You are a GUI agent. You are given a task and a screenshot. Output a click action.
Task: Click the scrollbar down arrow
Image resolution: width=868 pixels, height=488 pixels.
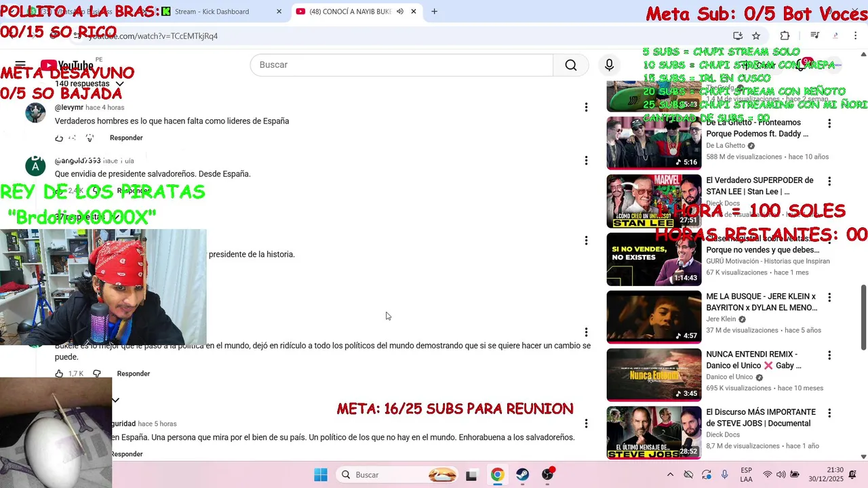pos(863,457)
